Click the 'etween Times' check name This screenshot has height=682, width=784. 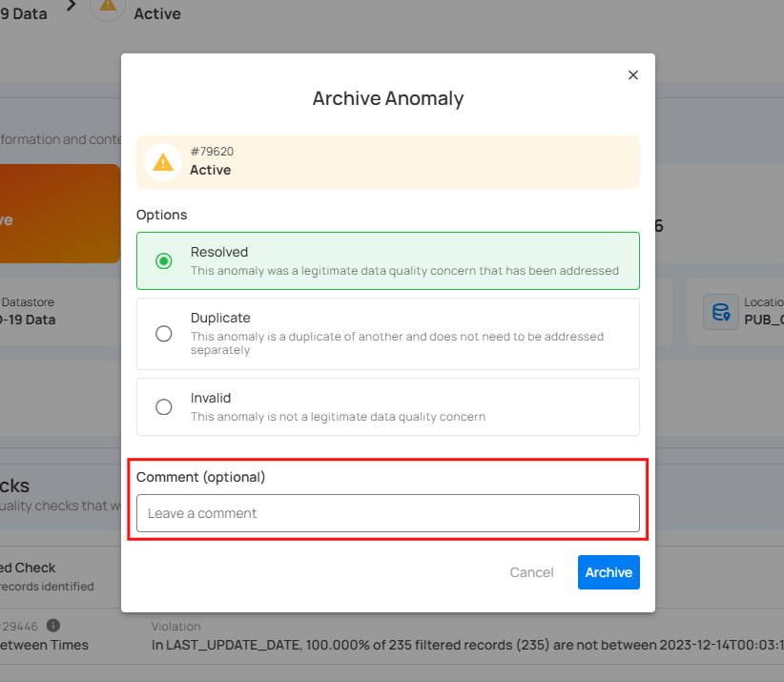point(44,645)
